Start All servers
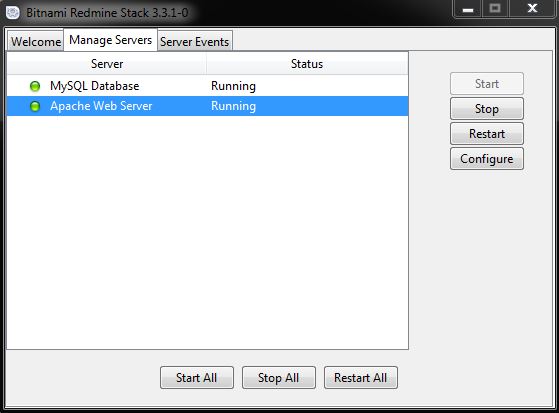The image size is (559, 413). [197, 378]
